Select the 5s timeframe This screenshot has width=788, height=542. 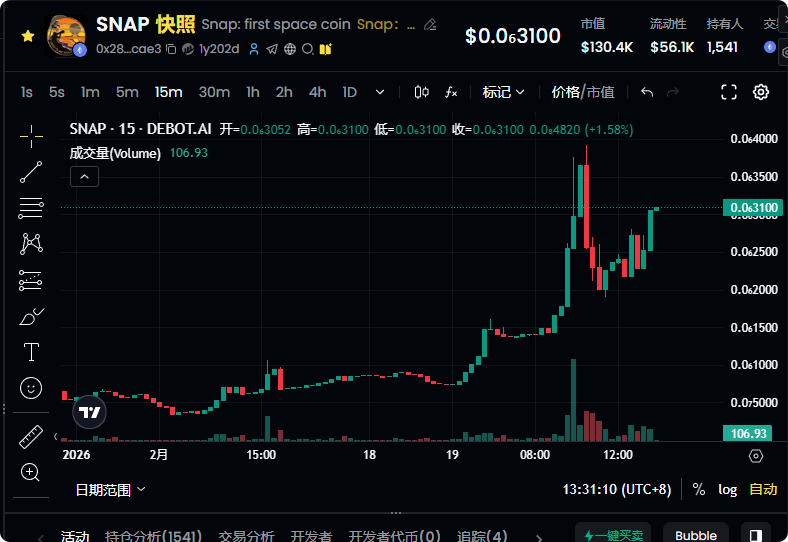[x=57, y=92]
